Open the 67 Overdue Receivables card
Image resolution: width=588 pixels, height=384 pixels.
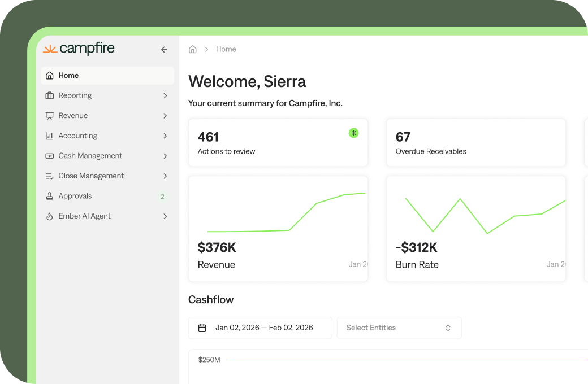pyautogui.click(x=476, y=143)
